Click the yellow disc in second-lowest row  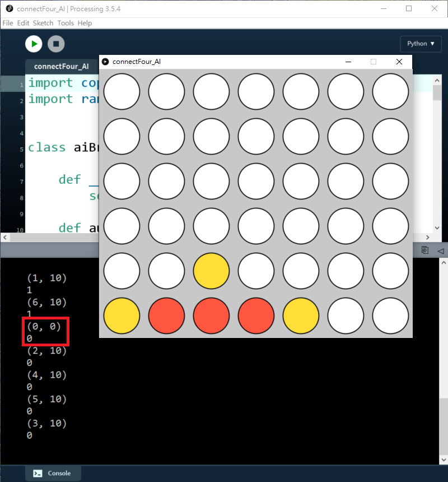coord(211,271)
